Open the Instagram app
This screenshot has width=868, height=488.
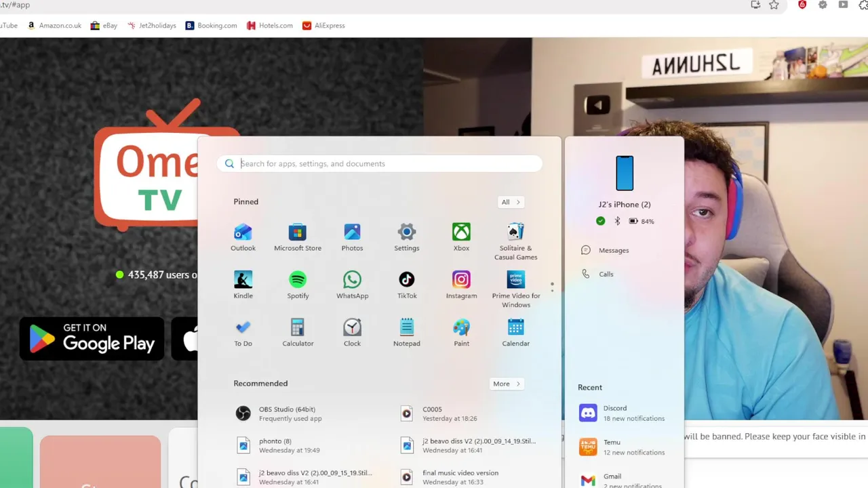[x=461, y=285]
